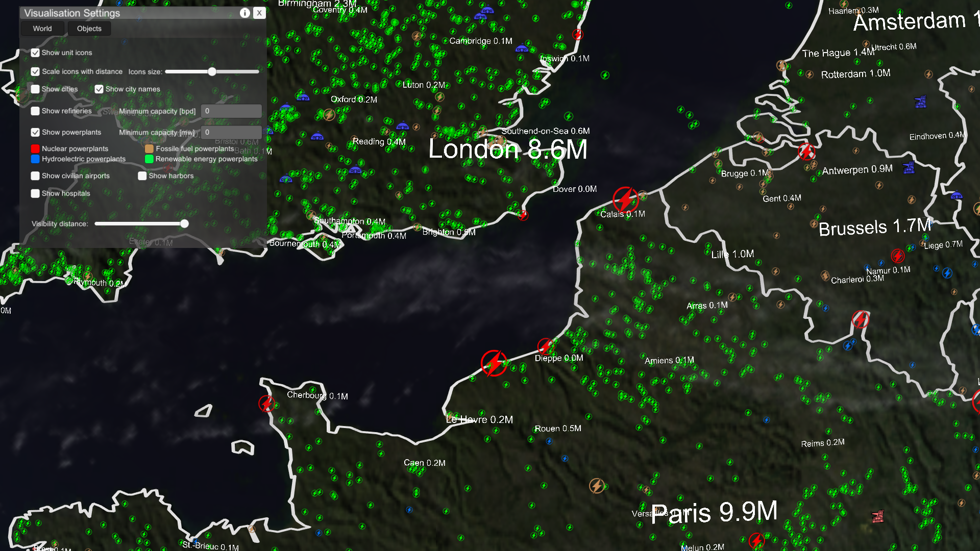The height and width of the screenshot is (551, 980).
Task: Close the Visualisation Settings panel
Action: click(x=259, y=13)
